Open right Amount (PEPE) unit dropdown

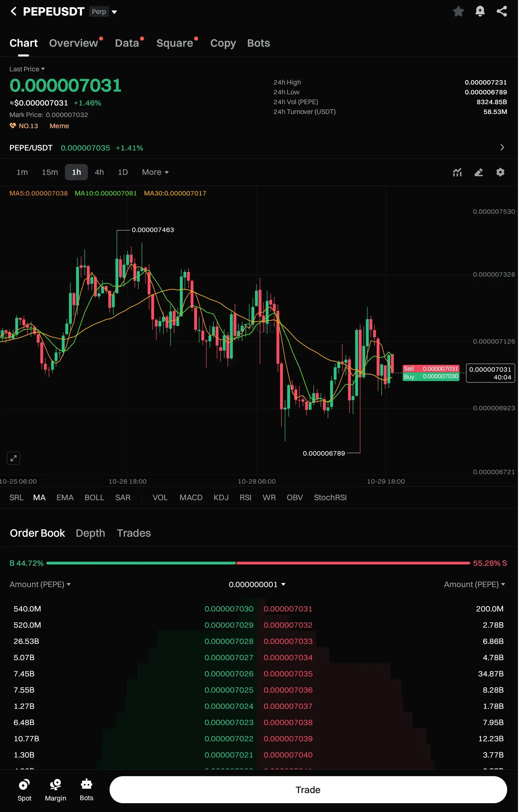click(x=474, y=584)
